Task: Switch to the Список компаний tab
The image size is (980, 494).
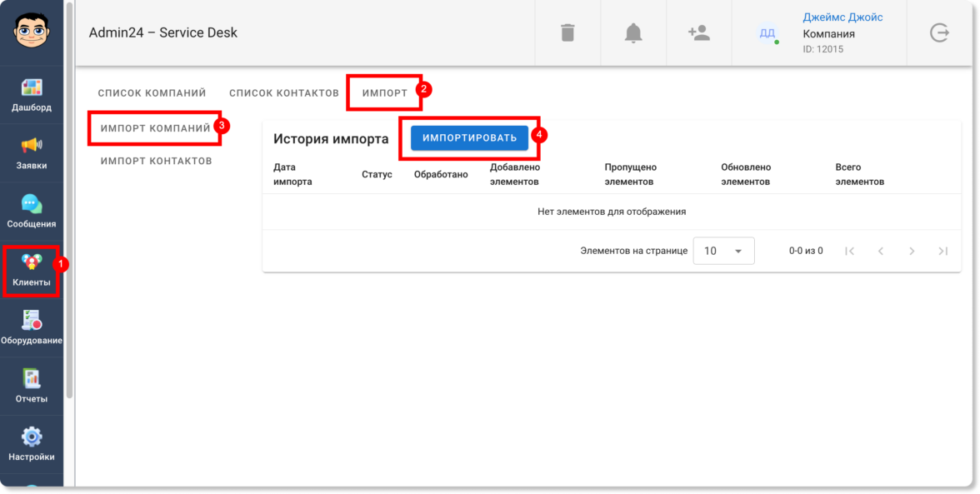Action: click(152, 93)
